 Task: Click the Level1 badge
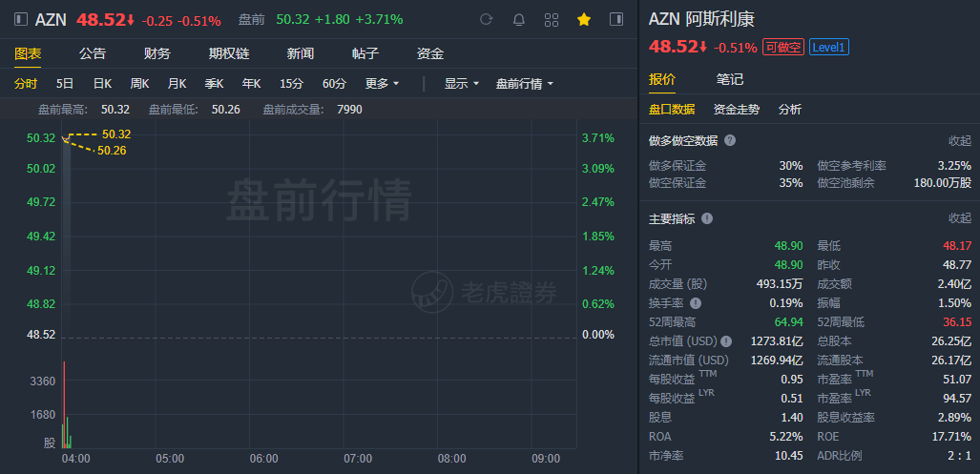828,47
